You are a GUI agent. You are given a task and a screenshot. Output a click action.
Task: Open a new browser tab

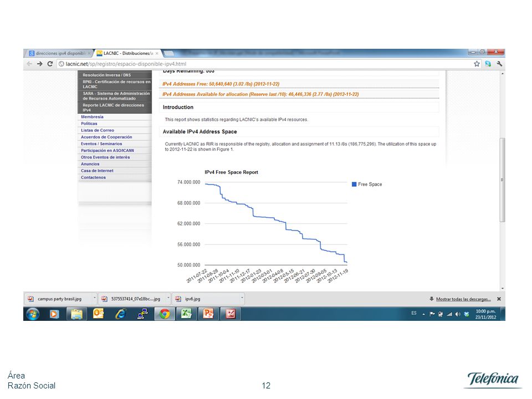click(168, 53)
